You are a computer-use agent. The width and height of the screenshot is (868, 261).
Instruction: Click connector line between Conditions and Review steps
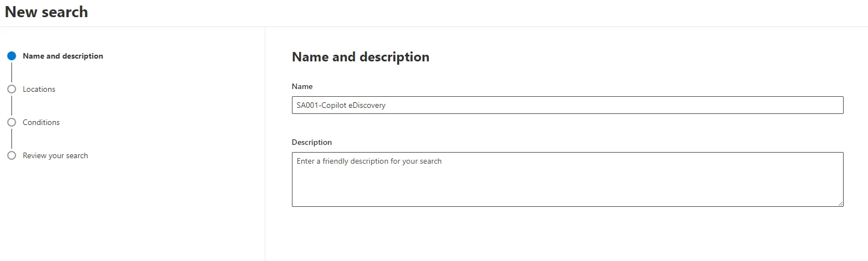pyautogui.click(x=12, y=139)
